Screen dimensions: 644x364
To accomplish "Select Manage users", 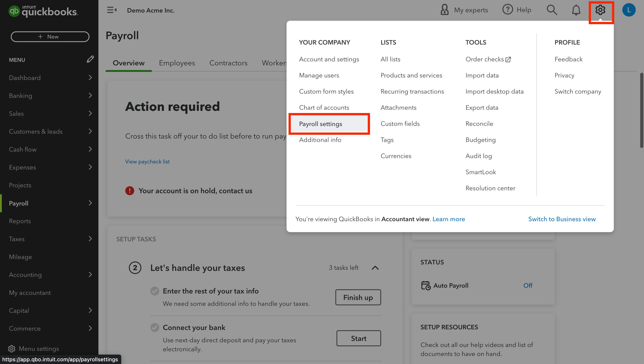I will click(x=319, y=75).
